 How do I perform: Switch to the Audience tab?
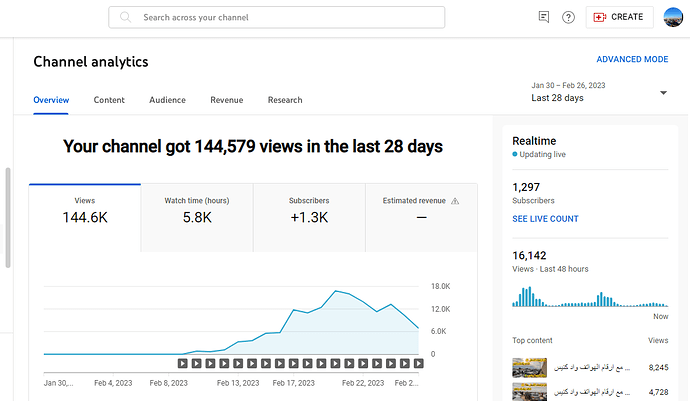click(167, 100)
